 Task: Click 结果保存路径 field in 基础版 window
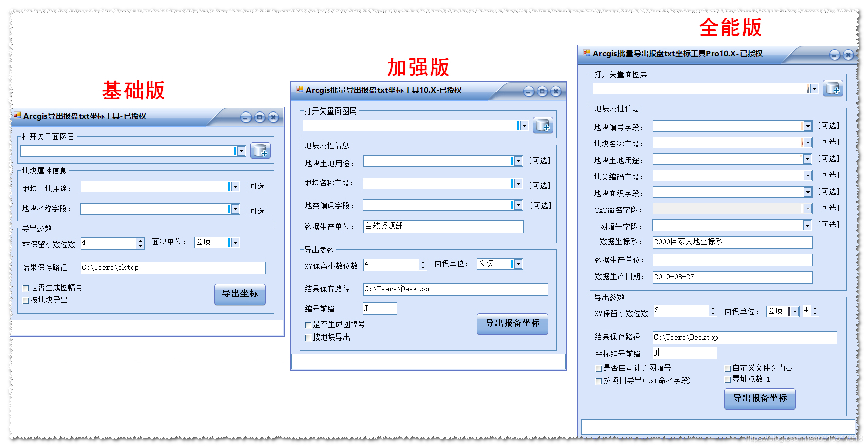pos(173,268)
